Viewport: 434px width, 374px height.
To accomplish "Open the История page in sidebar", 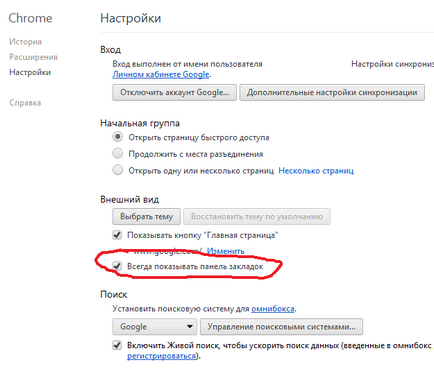I will pyautogui.click(x=25, y=42).
